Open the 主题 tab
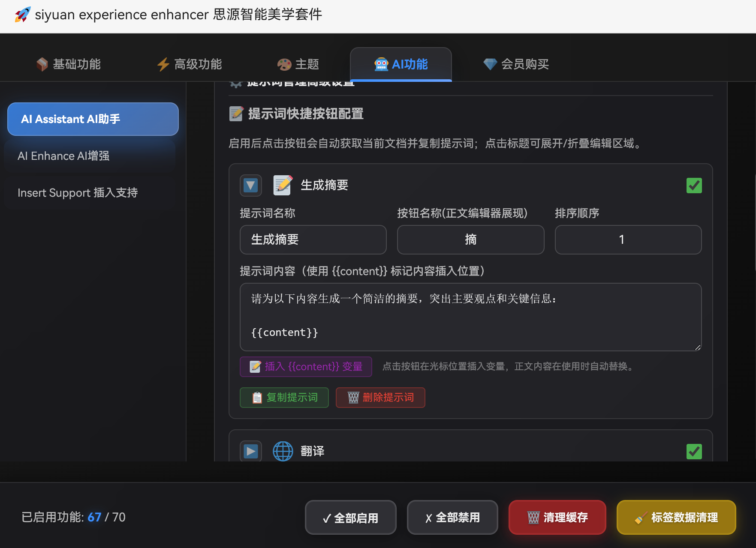Screen dimensions: 756x548 point(298,64)
